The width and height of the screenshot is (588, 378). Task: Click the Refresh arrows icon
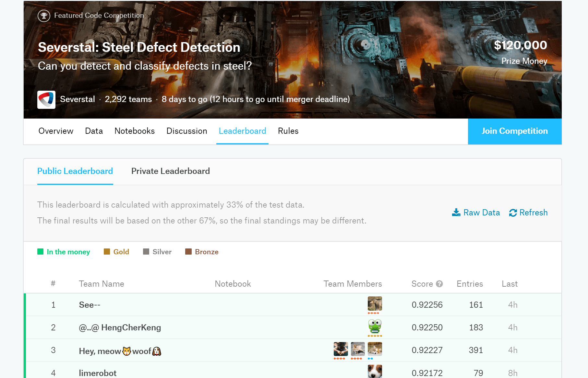513,213
